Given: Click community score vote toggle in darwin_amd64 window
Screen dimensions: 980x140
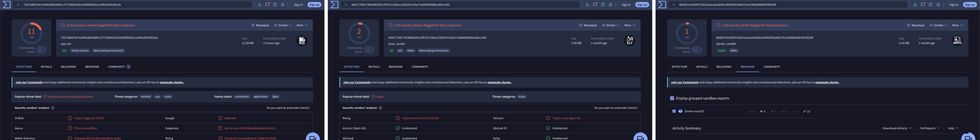Looking at the screenshot, I should pyautogui.click(x=697, y=50).
